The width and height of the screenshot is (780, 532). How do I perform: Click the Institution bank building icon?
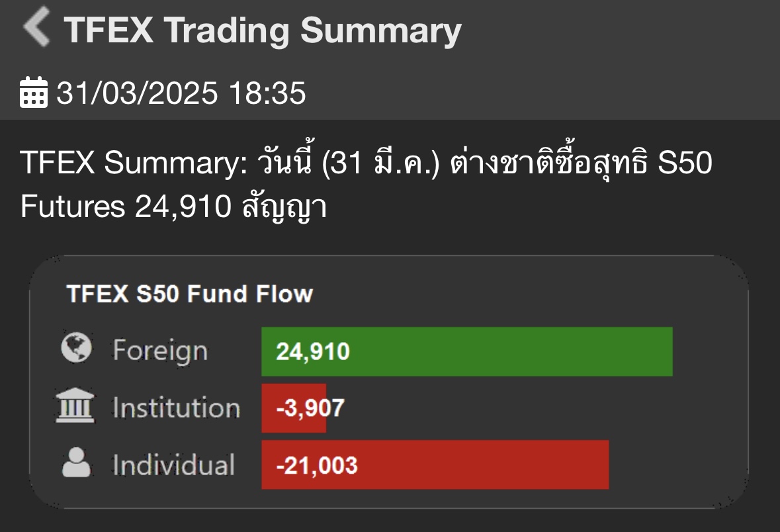(75, 407)
